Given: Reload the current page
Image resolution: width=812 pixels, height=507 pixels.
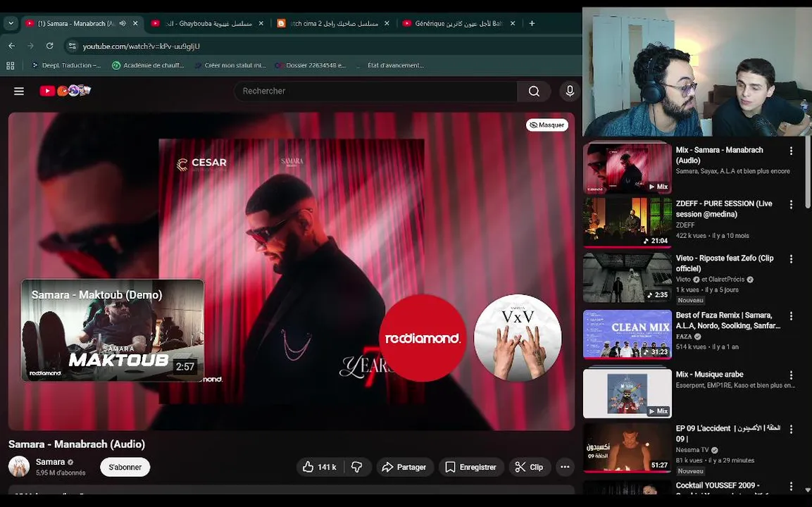Looking at the screenshot, I should tap(50, 46).
